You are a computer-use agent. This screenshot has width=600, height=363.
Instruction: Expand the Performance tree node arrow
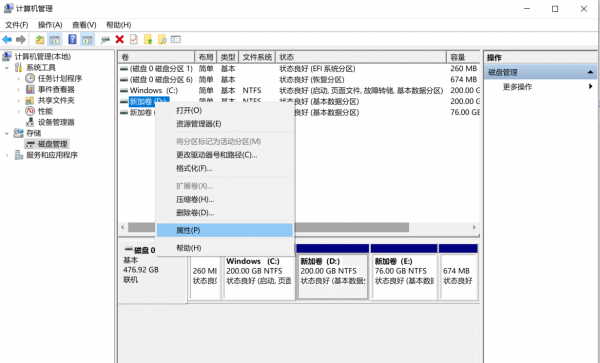(x=18, y=112)
